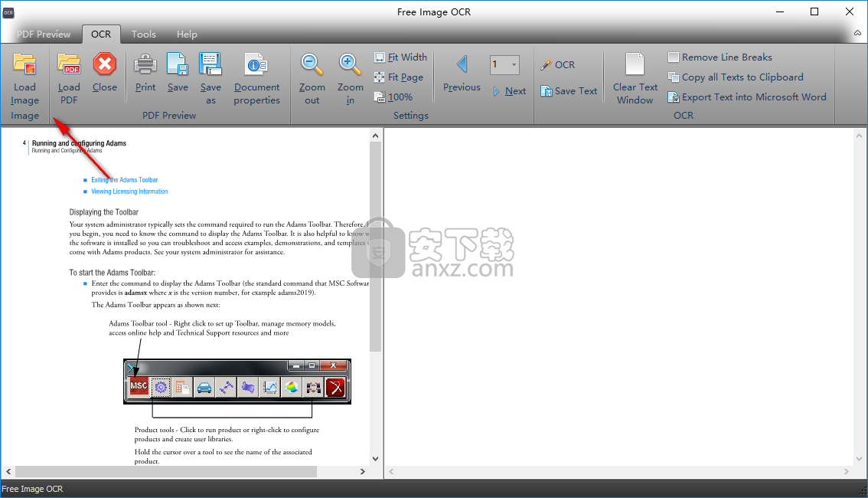Click 'To start the Adams Toolbar:' text
This screenshot has width=868, height=498.
(x=113, y=273)
